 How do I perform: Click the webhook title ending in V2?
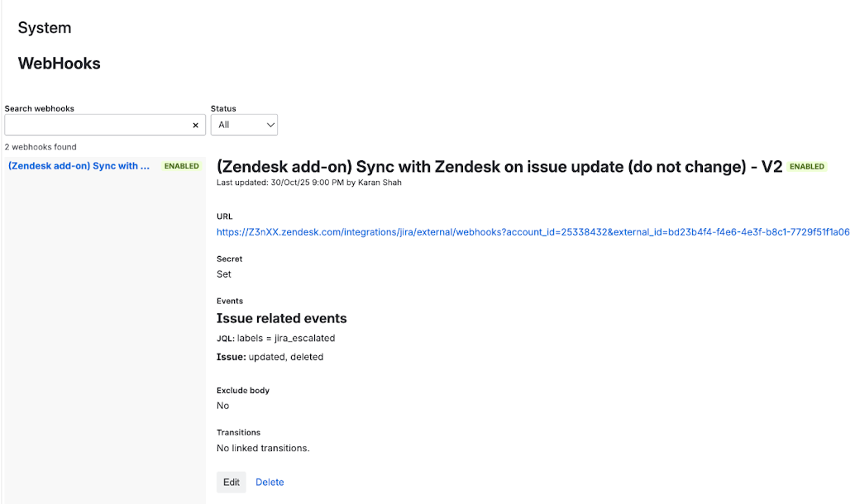pyautogui.click(x=499, y=167)
